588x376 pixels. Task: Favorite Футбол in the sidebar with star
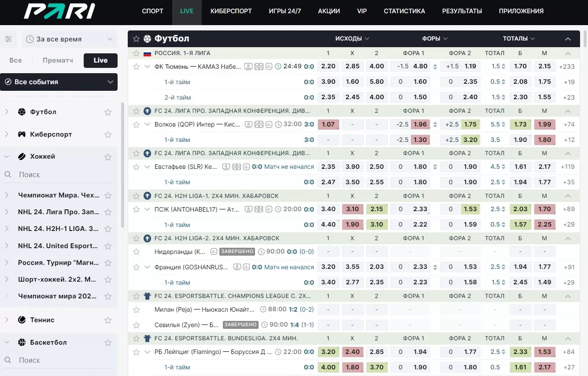click(x=108, y=112)
